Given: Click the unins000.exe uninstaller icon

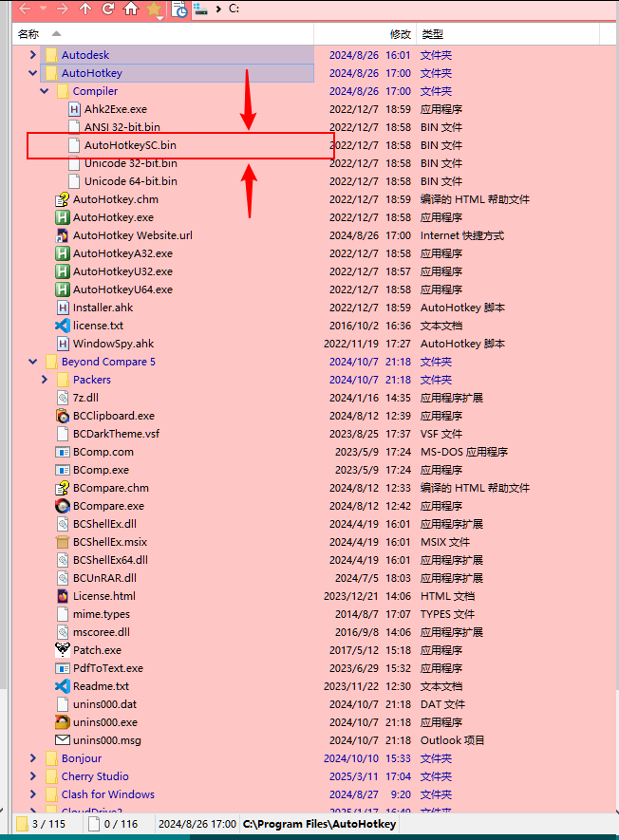Looking at the screenshot, I should (x=63, y=722).
